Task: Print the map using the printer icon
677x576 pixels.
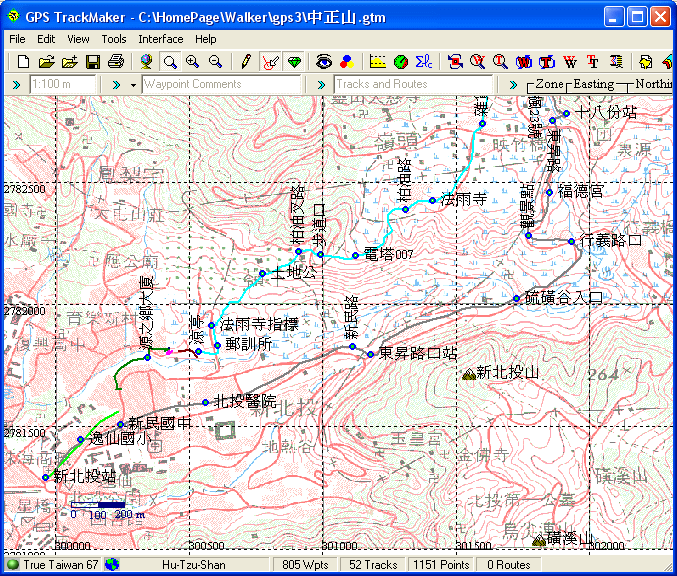Action: tap(116, 62)
